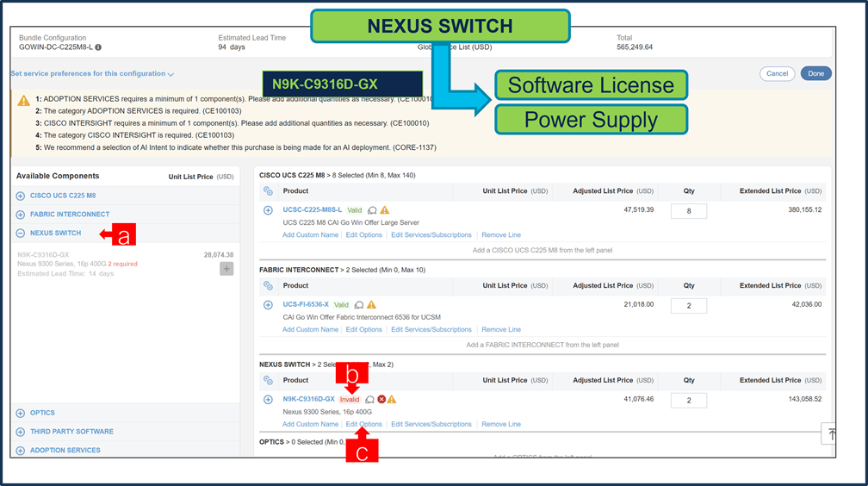Add N9K-C9316D-GX using the plus button
Screen dimensions: 868x486
coord(226,269)
